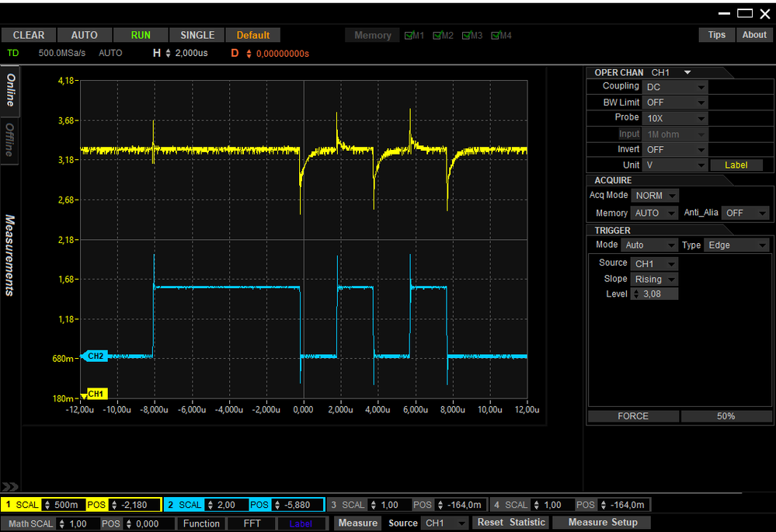The height and width of the screenshot is (532, 776).
Task: Open Tips
Action: 717,35
